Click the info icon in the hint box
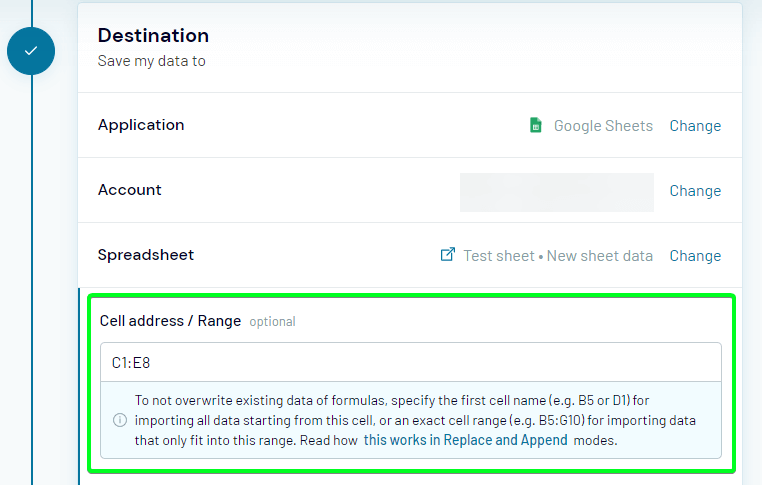The height and width of the screenshot is (485, 762). 120,420
